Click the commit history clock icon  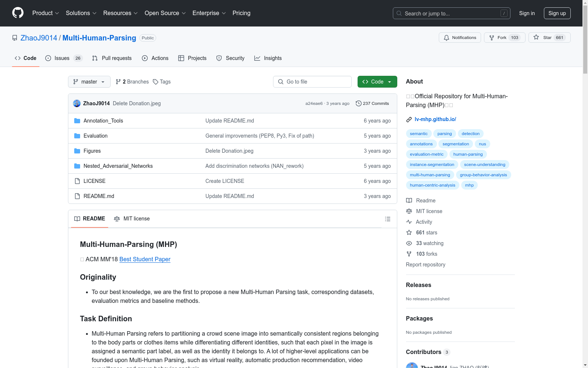tap(358, 103)
